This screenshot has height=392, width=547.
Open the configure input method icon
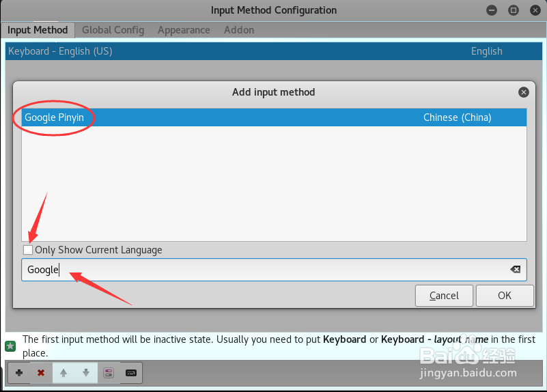tap(109, 373)
